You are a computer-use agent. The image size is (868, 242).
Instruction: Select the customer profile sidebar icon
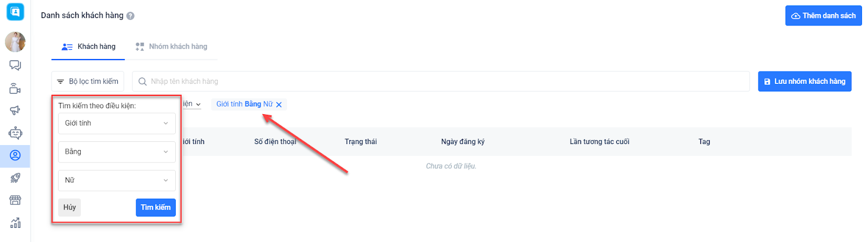point(15,155)
